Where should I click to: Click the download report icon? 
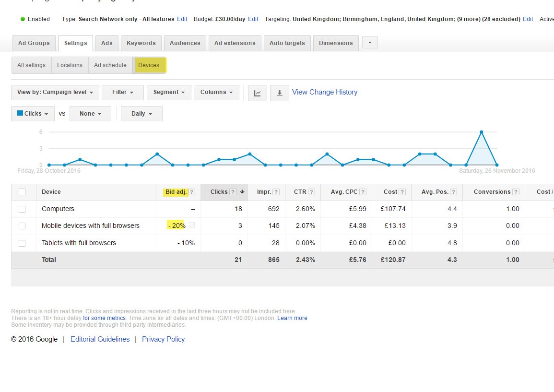[280, 93]
